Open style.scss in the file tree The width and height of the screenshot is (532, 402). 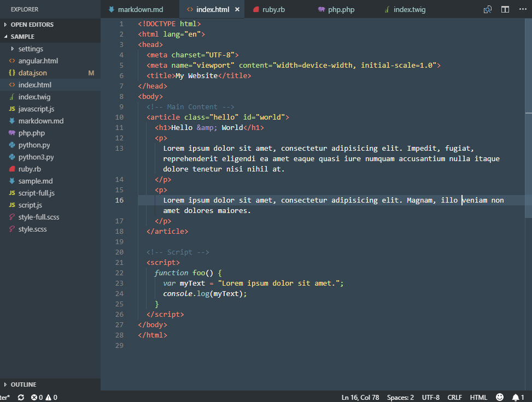tap(50, 229)
